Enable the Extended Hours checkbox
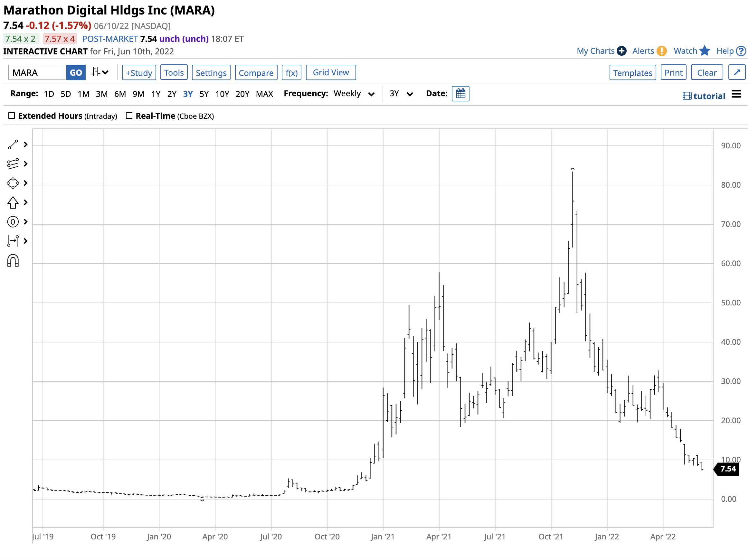The width and height of the screenshot is (749, 560). point(12,116)
